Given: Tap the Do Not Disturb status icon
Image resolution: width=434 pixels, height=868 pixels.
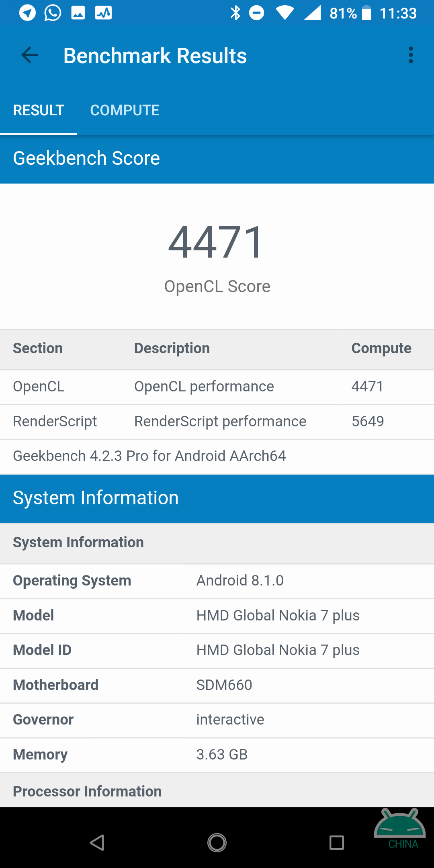Looking at the screenshot, I should (x=256, y=13).
